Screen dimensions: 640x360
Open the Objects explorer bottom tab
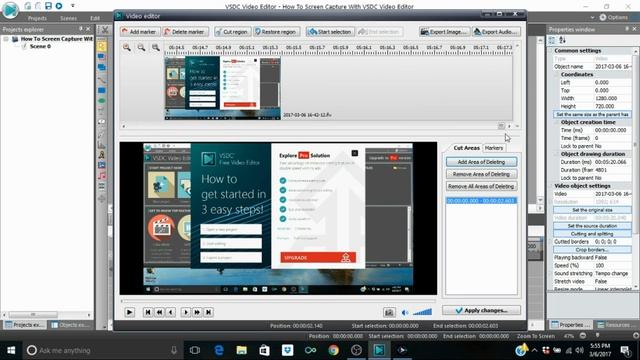[x=71, y=325]
